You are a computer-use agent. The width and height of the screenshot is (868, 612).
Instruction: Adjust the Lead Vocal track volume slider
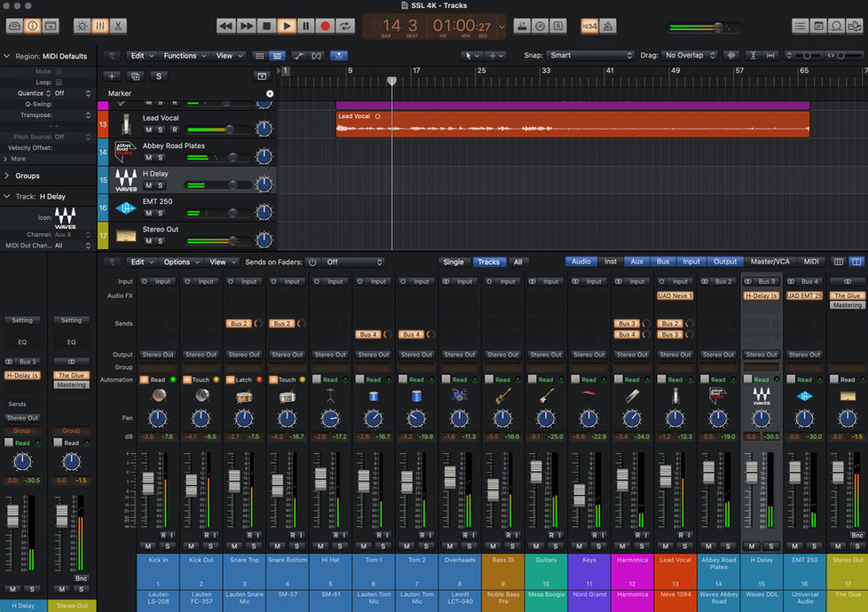click(x=229, y=130)
